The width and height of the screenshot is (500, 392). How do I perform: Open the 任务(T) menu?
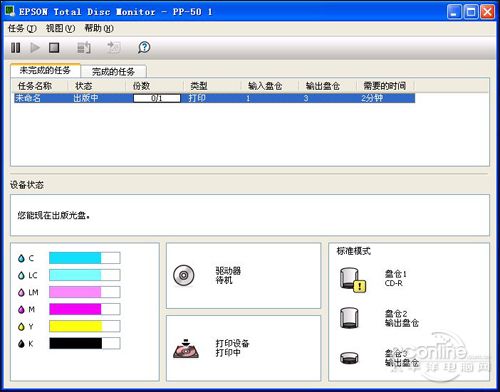tap(22, 29)
